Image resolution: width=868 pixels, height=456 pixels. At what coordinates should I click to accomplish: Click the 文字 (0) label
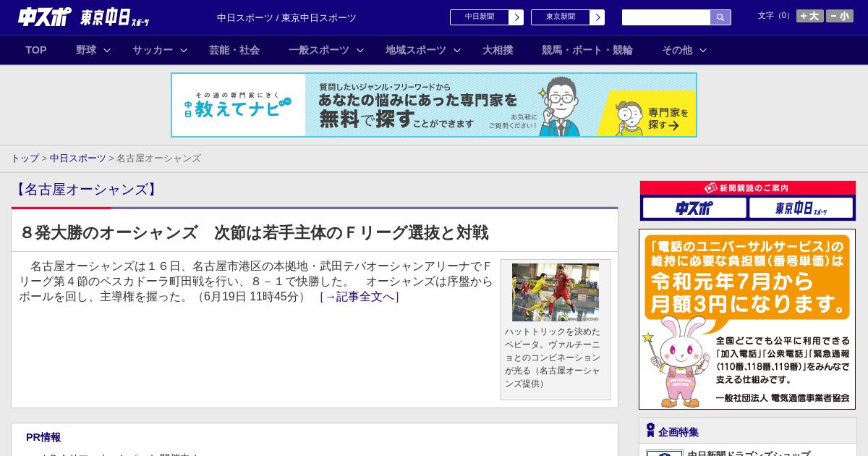(774, 15)
